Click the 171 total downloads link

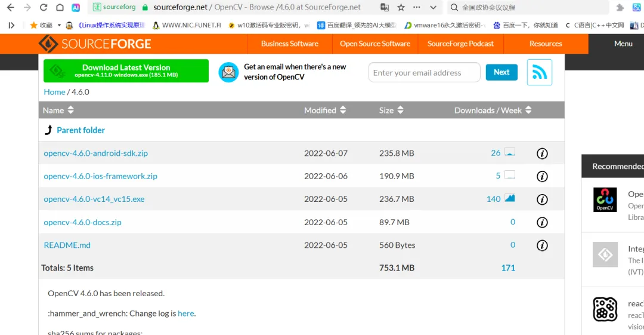point(508,268)
